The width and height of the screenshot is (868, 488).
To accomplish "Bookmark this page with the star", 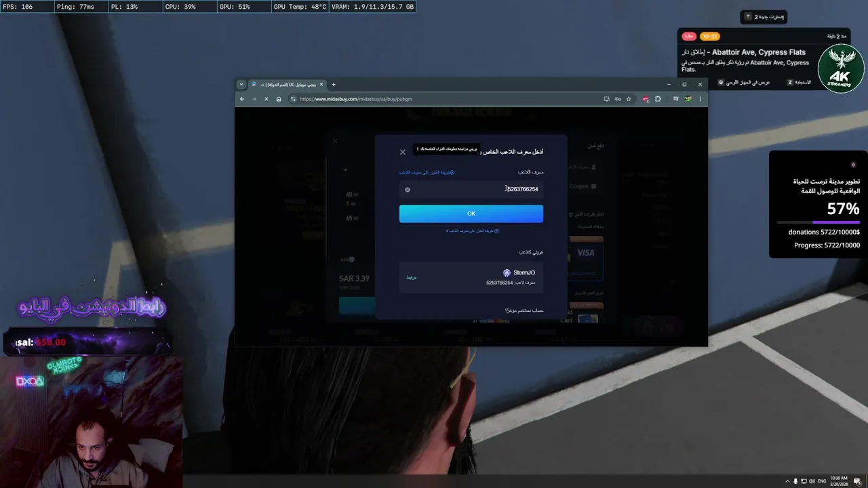I will pos(629,99).
